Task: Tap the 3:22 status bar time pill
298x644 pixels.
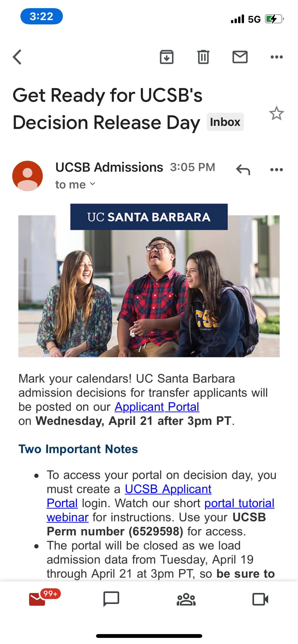Action: pos(42,17)
